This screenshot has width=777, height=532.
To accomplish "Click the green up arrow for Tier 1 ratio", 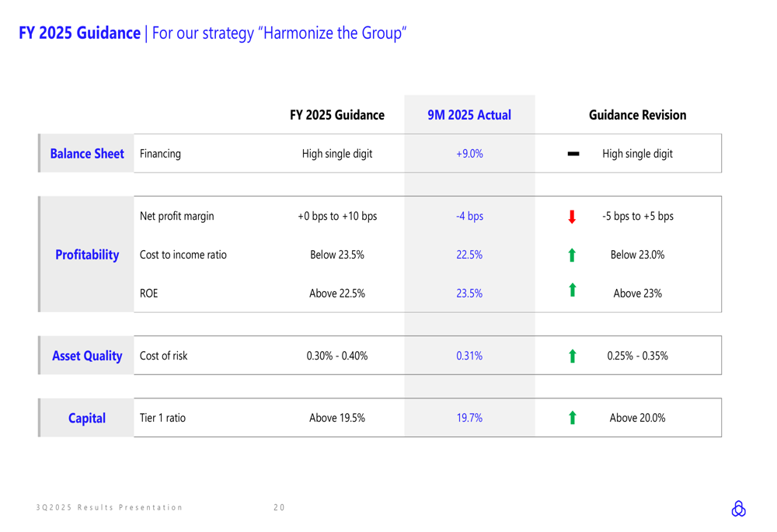I will click(573, 419).
